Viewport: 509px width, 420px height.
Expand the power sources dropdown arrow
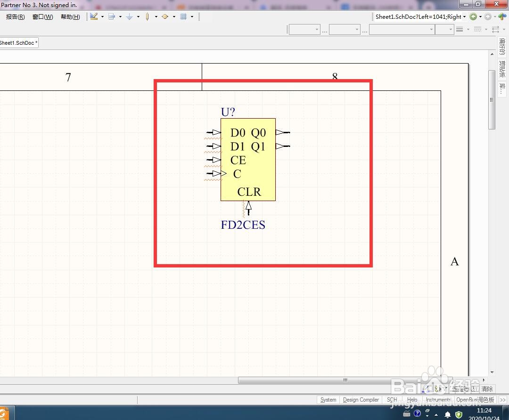point(138,16)
